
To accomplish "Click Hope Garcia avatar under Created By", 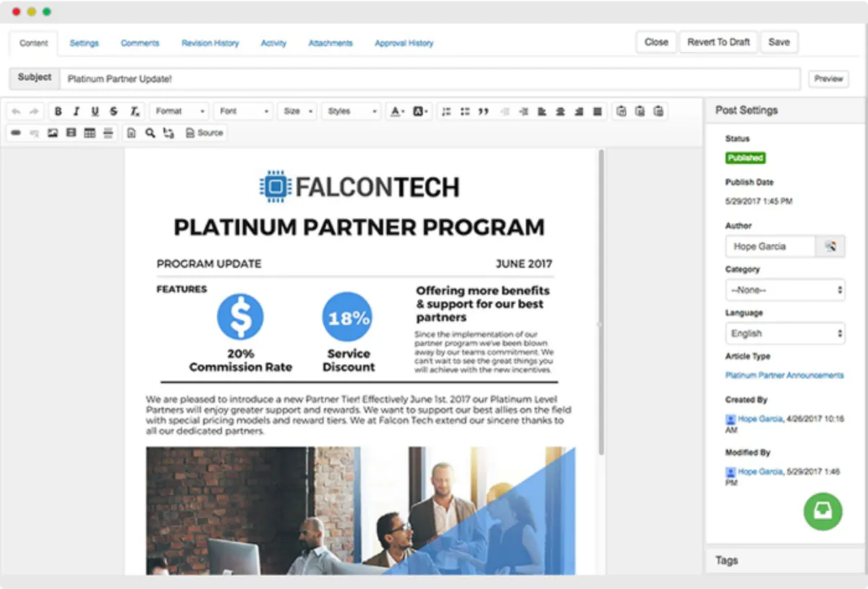I will [x=731, y=419].
